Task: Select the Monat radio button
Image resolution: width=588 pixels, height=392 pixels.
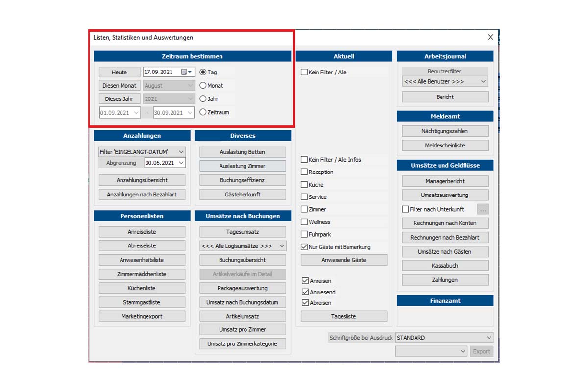Action: 203,85
